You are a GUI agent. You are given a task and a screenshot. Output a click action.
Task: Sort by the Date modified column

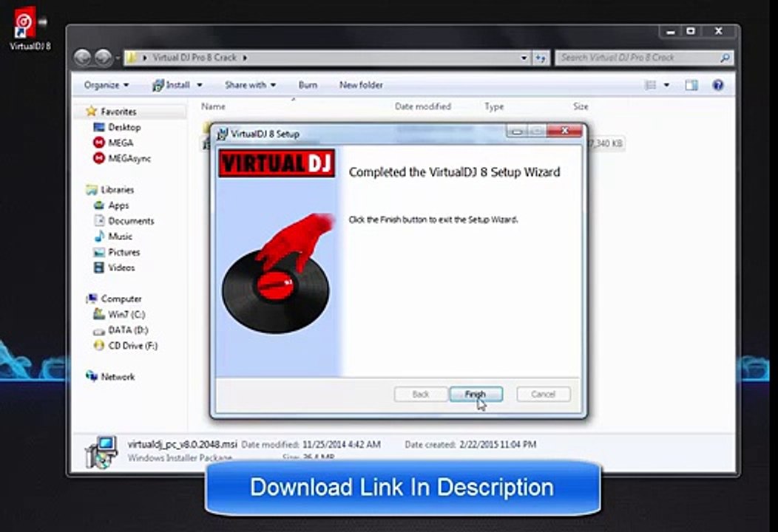click(x=423, y=106)
